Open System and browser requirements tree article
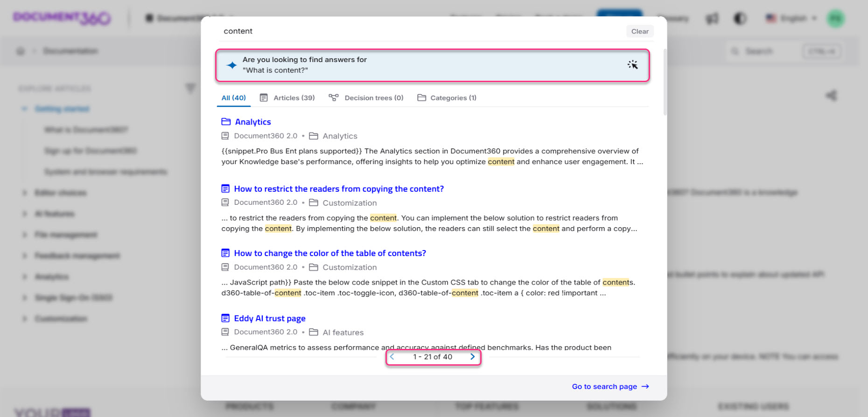868x417 pixels. coord(105,172)
